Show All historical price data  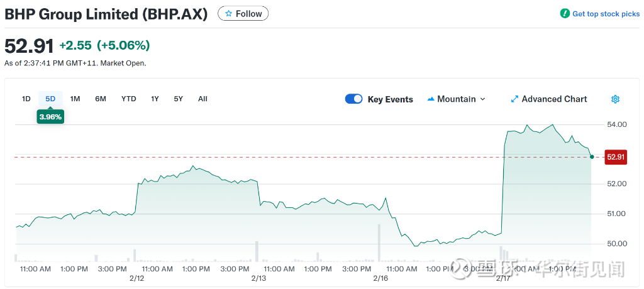(203, 99)
